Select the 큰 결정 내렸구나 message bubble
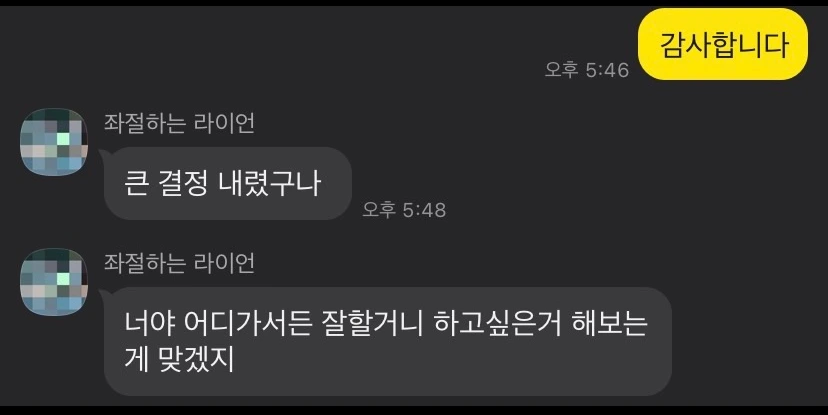The image size is (828, 415). (x=228, y=183)
